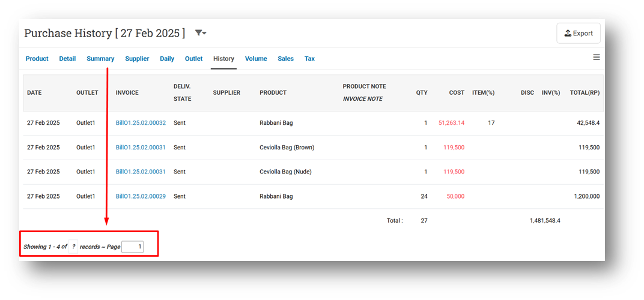The image size is (644, 300).
Task: Click the cost value 51,263.14
Action: pos(451,123)
